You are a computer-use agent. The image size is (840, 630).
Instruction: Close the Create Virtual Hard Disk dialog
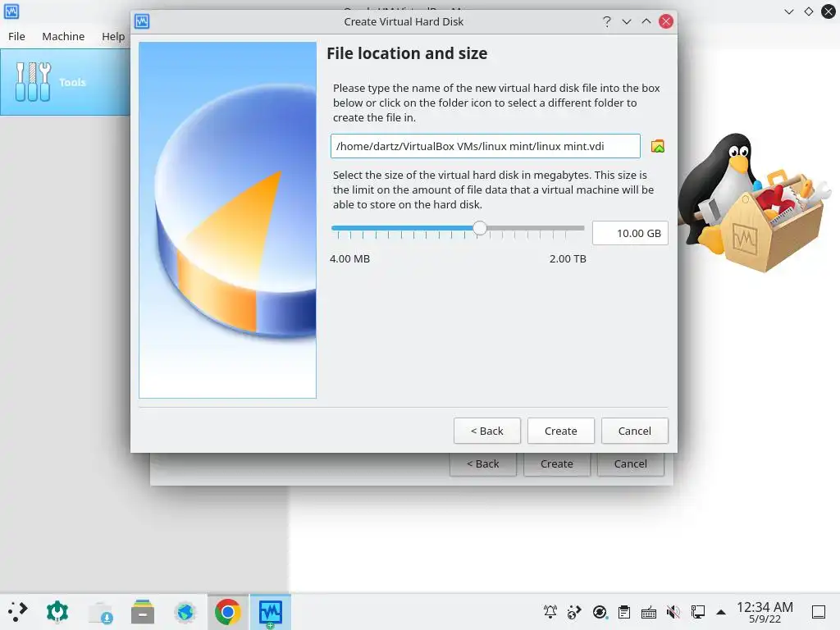(666, 21)
